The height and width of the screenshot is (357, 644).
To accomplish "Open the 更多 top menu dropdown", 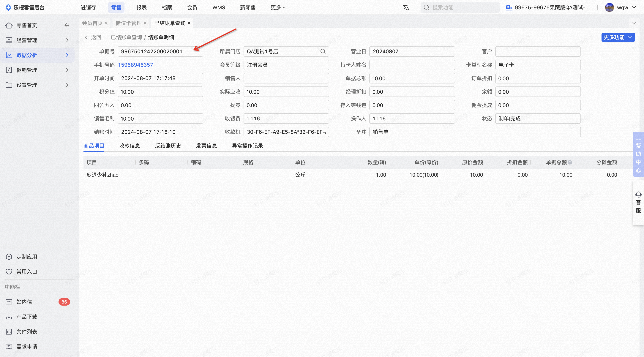I will click(278, 7).
